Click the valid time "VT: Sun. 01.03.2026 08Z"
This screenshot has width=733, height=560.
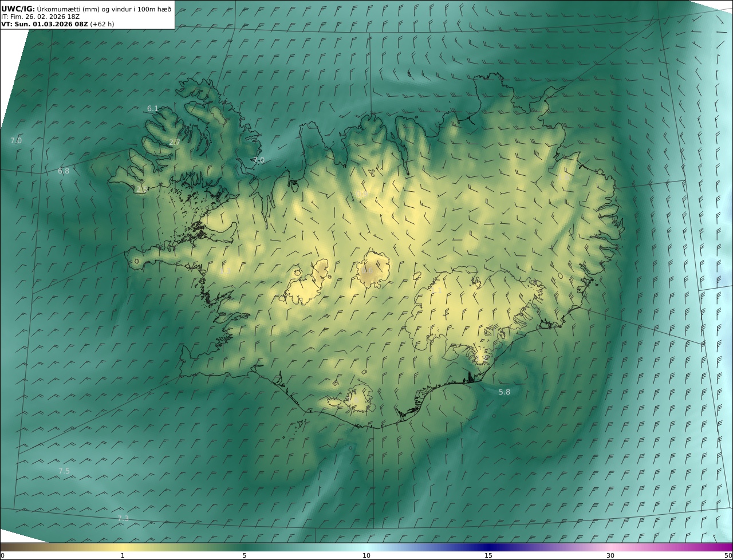point(45,25)
